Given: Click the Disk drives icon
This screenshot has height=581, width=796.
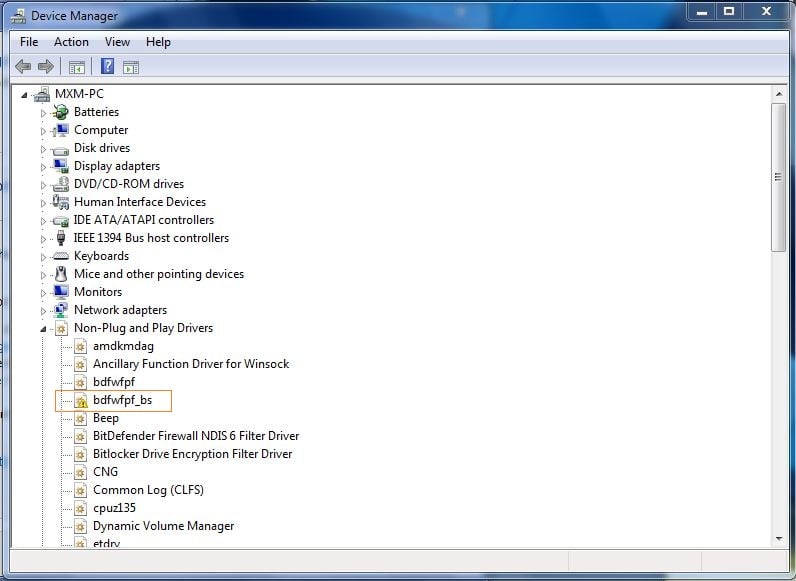Looking at the screenshot, I should 60,149.
